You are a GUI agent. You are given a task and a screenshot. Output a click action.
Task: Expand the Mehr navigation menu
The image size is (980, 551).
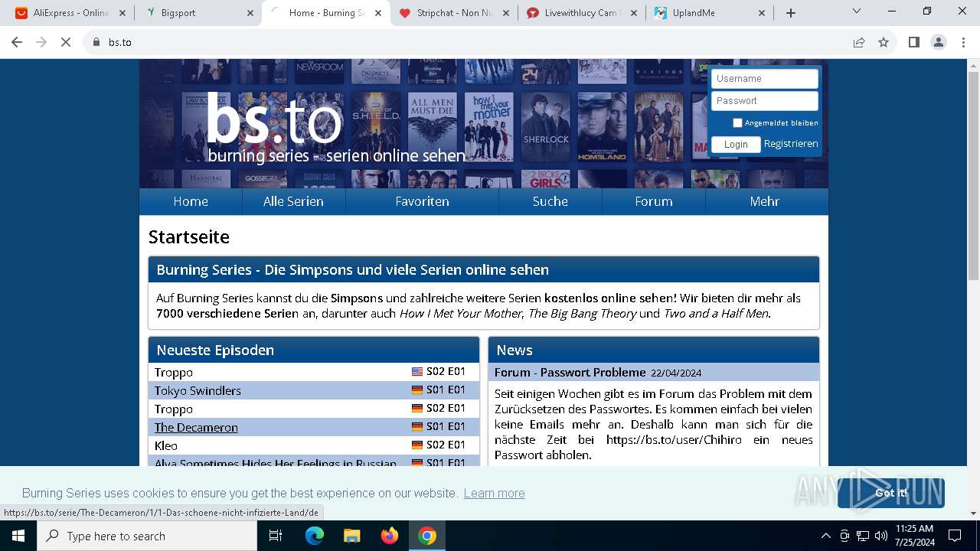click(765, 201)
